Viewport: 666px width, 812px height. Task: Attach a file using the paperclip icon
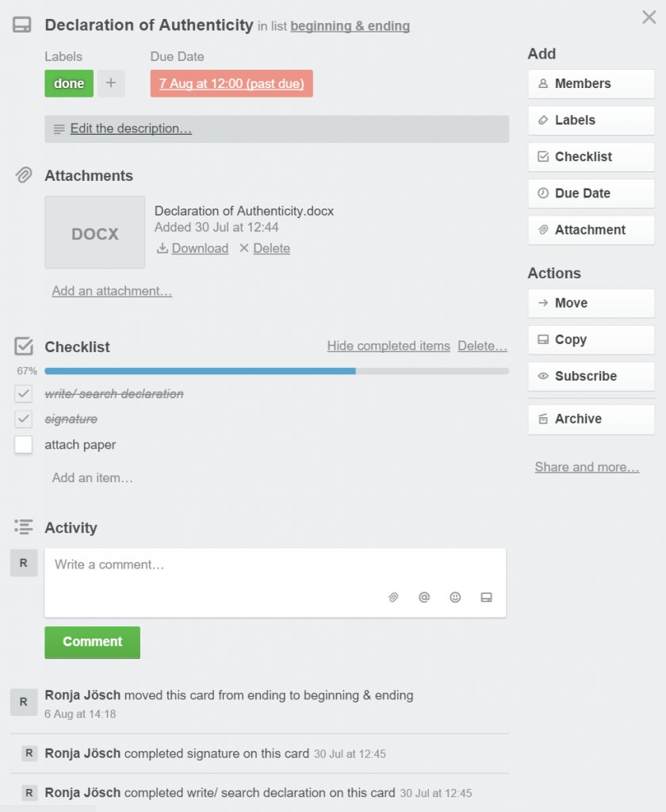click(393, 598)
